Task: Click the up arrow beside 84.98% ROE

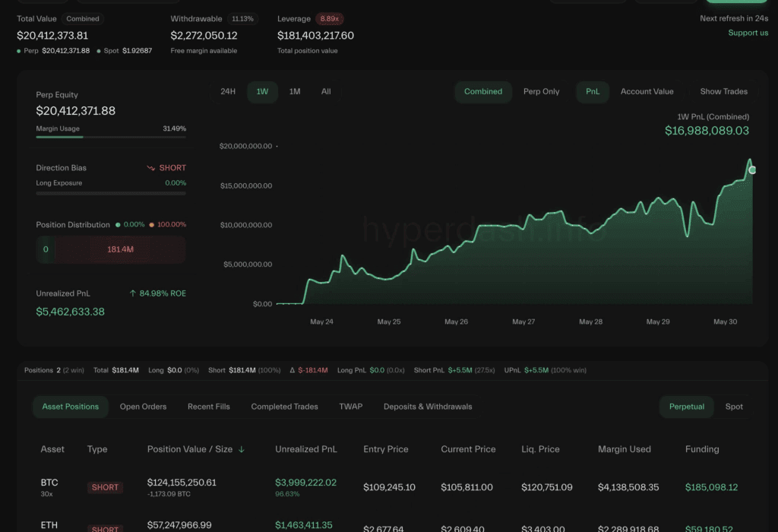Action: (x=133, y=293)
